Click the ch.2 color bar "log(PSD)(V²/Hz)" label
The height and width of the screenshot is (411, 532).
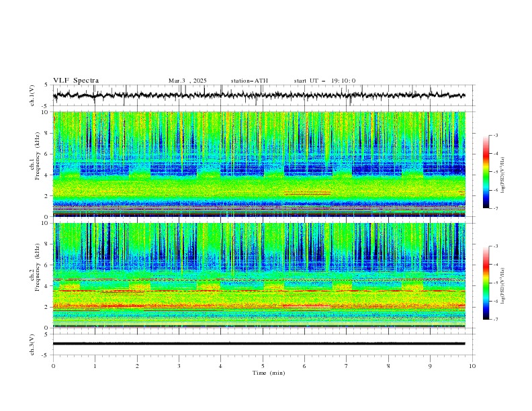click(502, 285)
